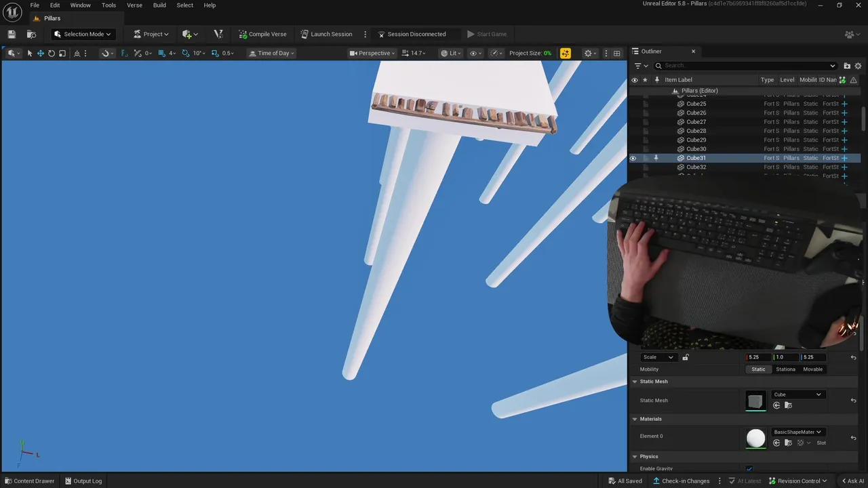Open the Outliner filter options icon
Image resolution: width=868 pixels, height=488 pixels.
tap(639, 66)
